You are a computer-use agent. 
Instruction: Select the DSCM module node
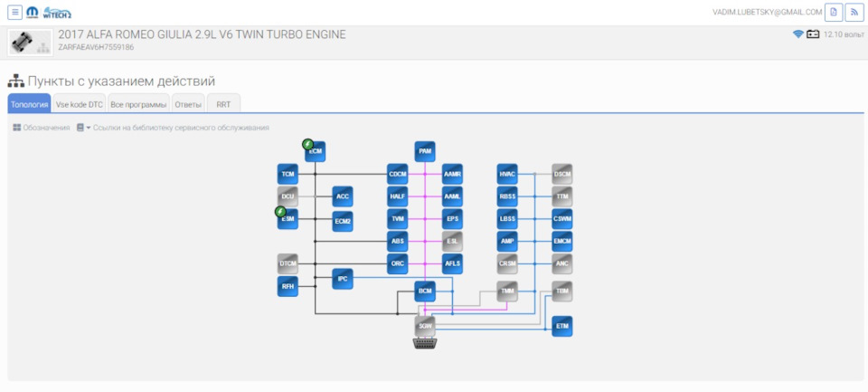[x=562, y=174]
